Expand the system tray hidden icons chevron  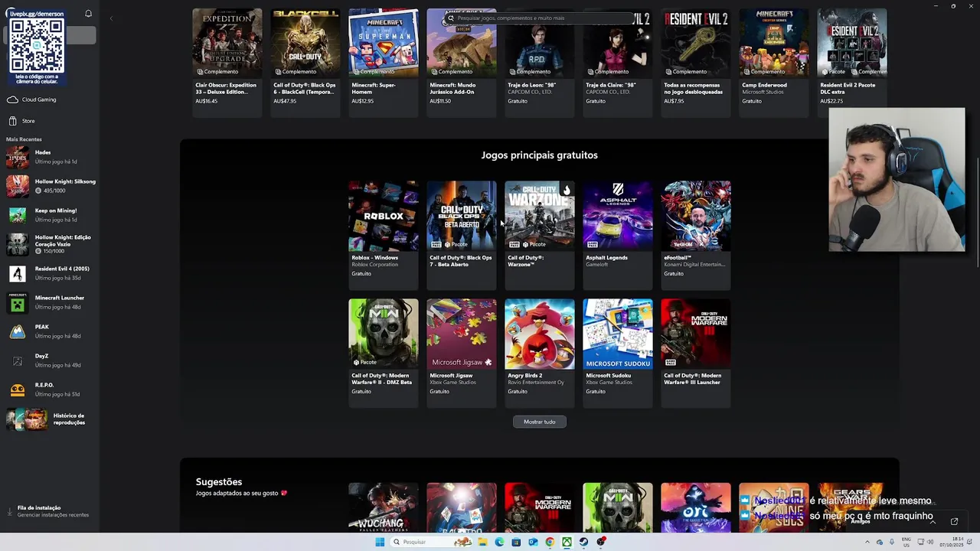tap(867, 542)
